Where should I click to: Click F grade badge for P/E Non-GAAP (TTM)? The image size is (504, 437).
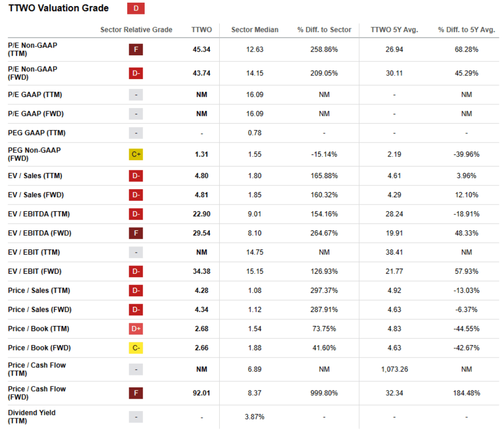pos(135,50)
